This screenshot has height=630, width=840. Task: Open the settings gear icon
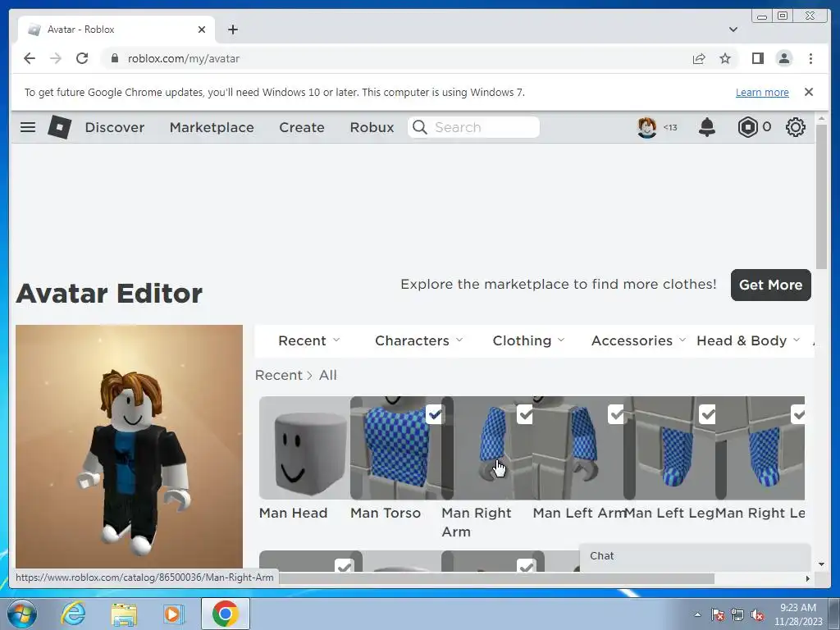pos(796,127)
